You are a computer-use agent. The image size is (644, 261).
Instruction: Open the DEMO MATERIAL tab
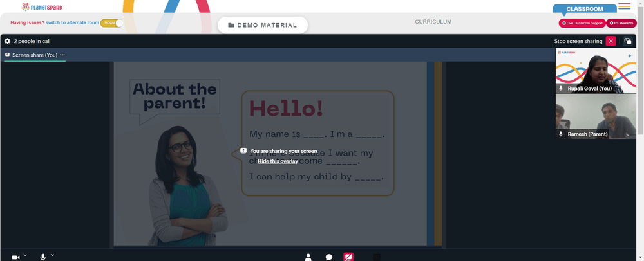pyautogui.click(x=263, y=26)
